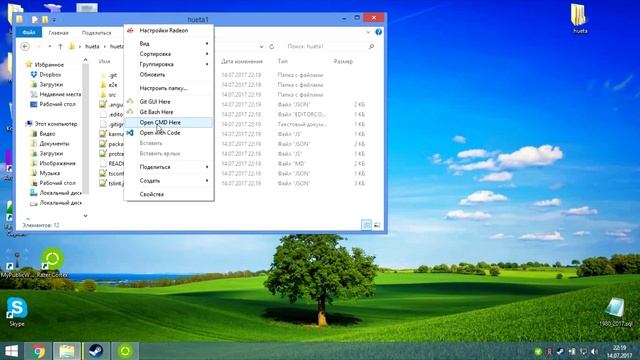This screenshot has height=360, width=640.
Task: Open the Windows Start button
Action: tap(11, 351)
